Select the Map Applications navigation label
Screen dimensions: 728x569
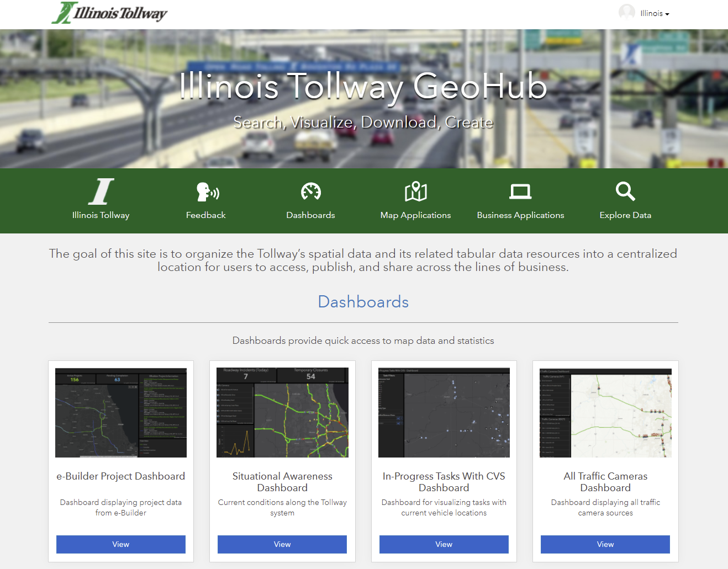(415, 215)
